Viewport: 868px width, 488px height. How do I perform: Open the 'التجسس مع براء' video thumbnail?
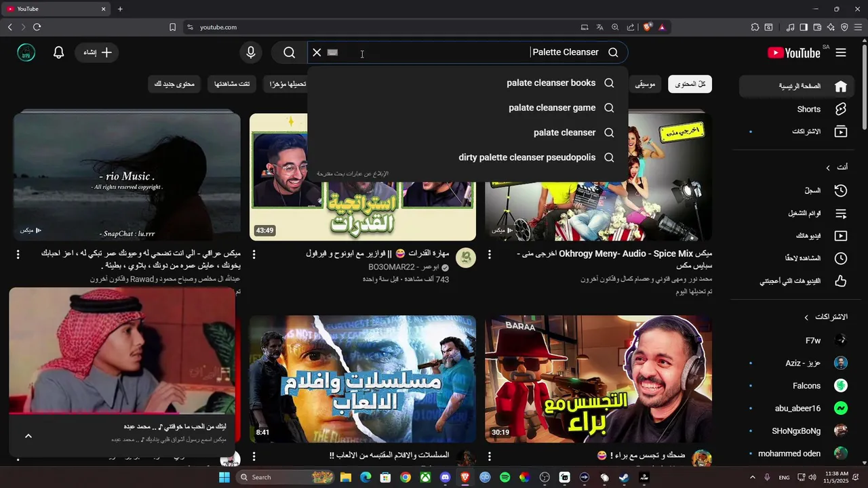[598, 379]
